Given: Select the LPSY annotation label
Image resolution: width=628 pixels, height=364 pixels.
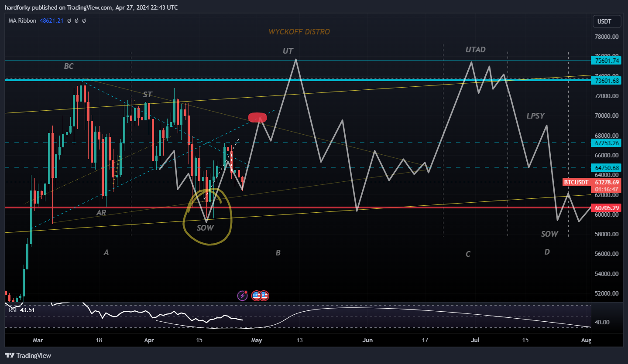Looking at the screenshot, I should click(535, 116).
